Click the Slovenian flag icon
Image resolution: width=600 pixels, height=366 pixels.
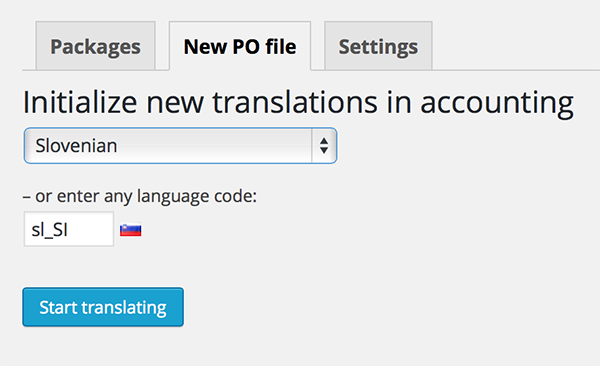tap(130, 230)
